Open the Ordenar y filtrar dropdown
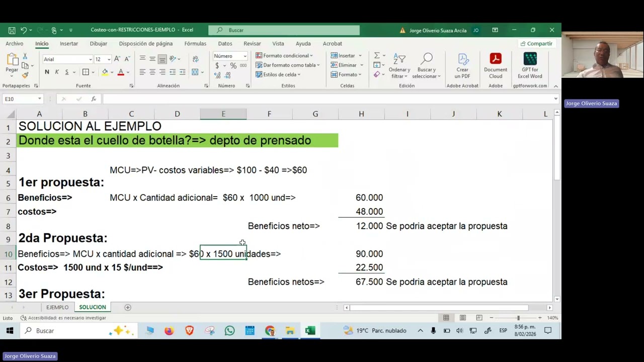644x362 pixels. 399,66
